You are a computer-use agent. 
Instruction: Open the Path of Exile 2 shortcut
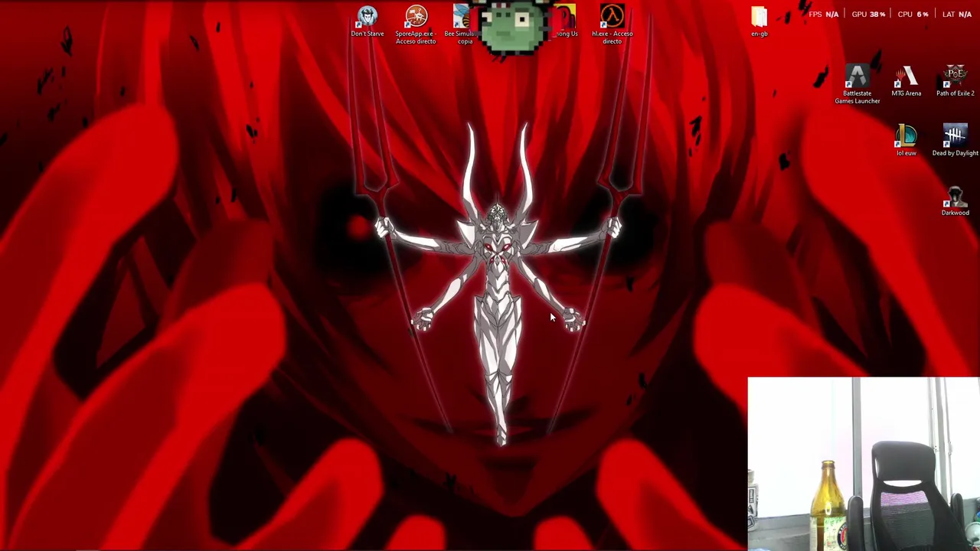pyautogui.click(x=955, y=81)
